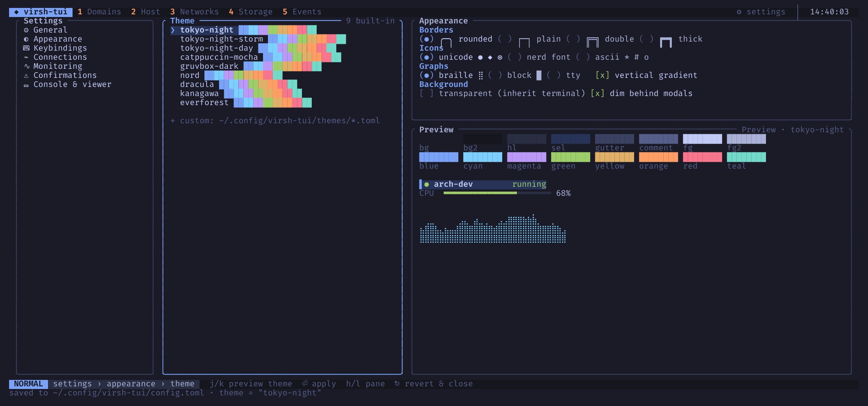868x406 pixels.
Task: Open the Domains tab
Action: (99, 12)
